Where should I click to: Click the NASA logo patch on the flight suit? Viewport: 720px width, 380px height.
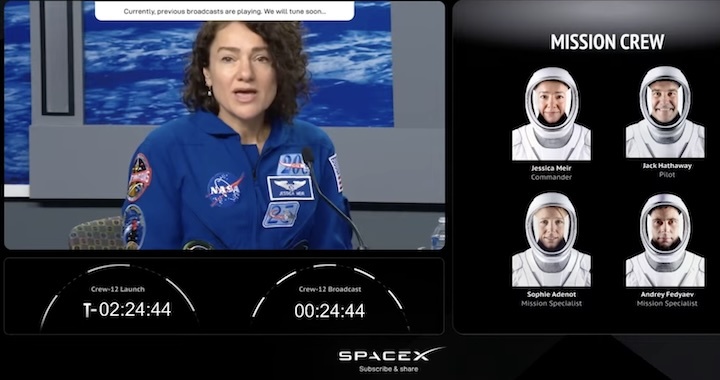[x=224, y=189]
